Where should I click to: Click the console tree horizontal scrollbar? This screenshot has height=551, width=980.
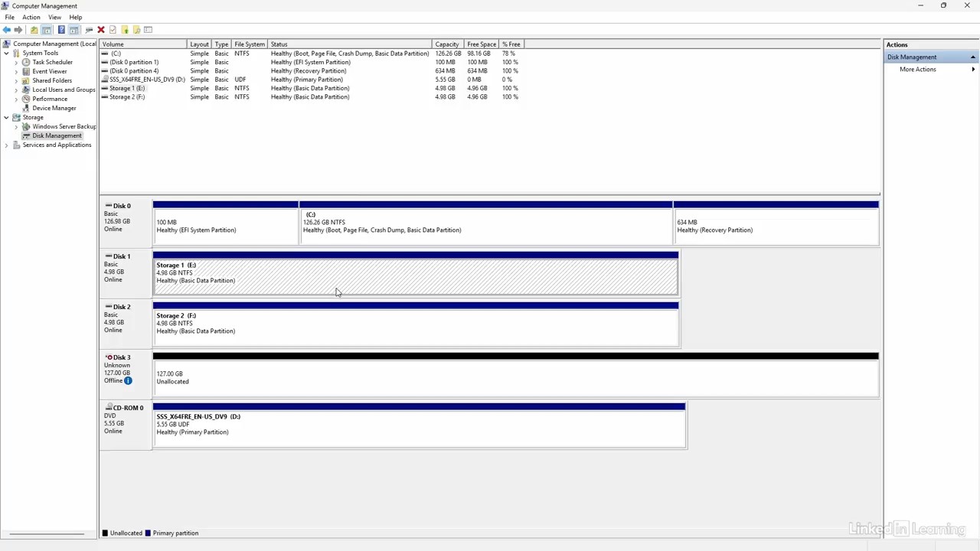(47, 533)
